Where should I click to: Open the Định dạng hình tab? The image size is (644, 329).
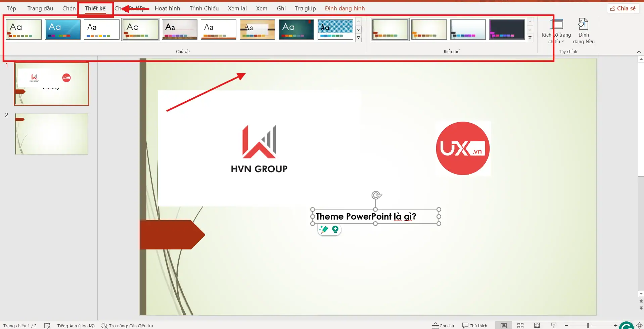click(345, 8)
